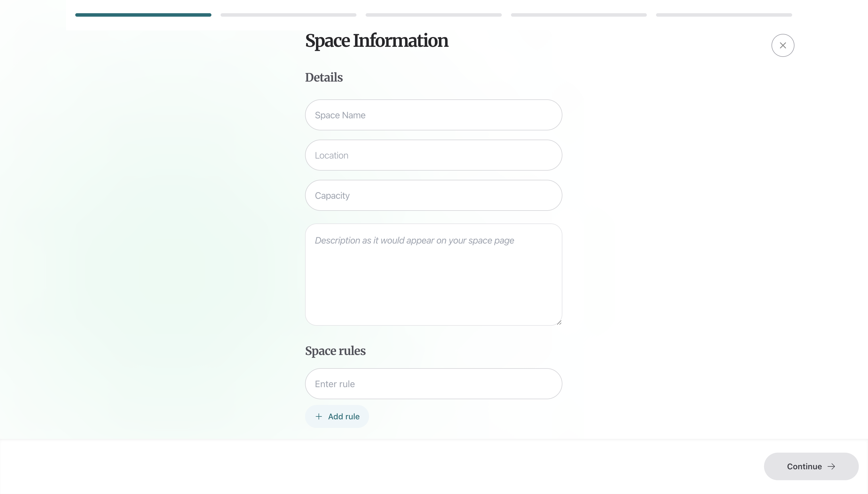Select the Capacity input field

433,195
